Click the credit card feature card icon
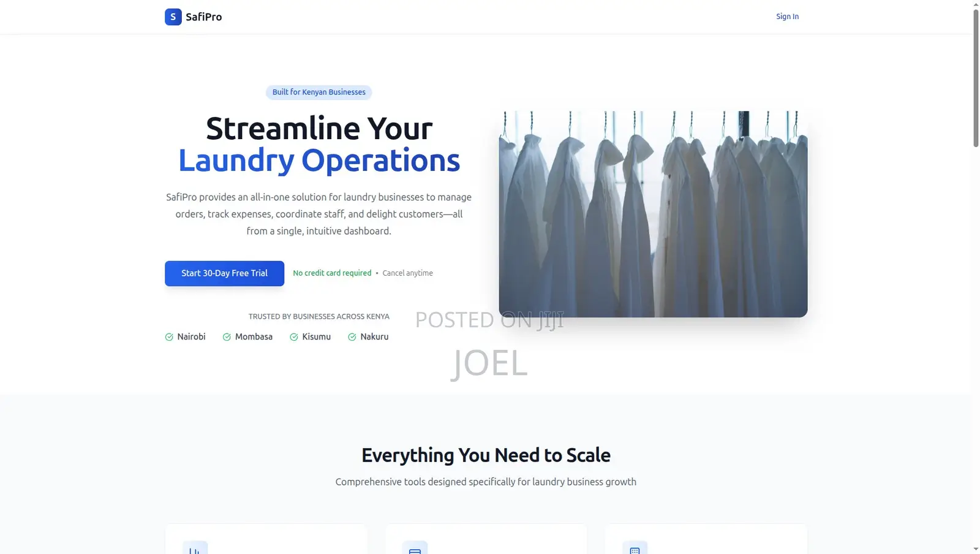This screenshot has height=554, width=980. point(415,547)
